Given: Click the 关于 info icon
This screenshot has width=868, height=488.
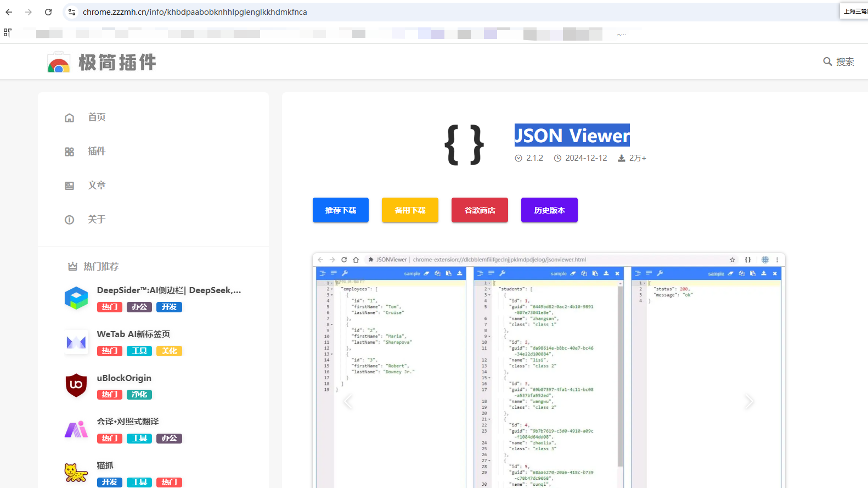Looking at the screenshot, I should [x=69, y=220].
